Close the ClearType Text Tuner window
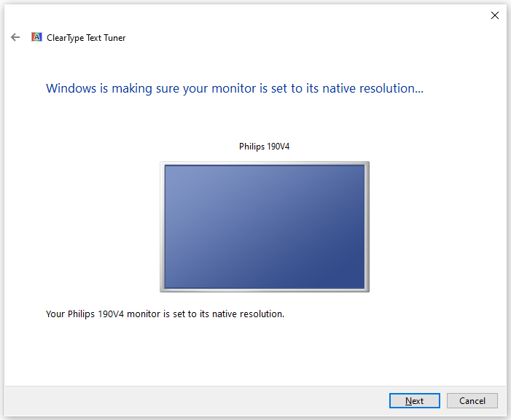 (495, 15)
